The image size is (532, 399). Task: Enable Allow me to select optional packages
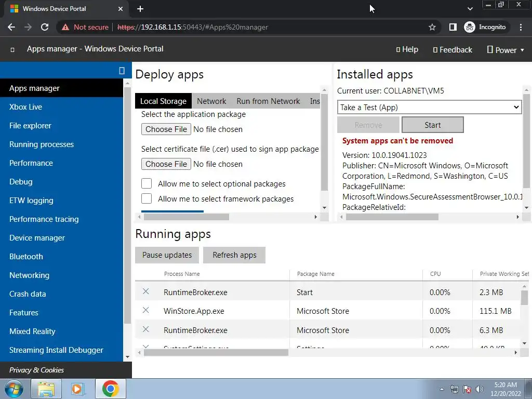pos(147,183)
